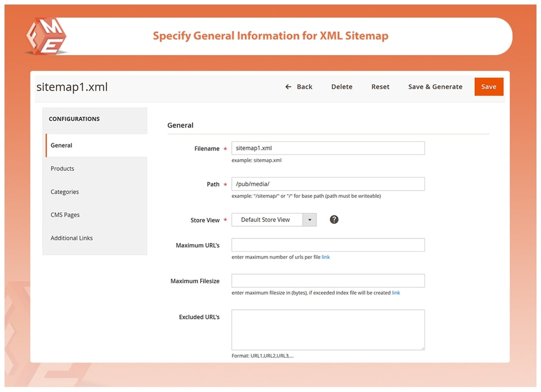
Task: Click the Path input field
Action: (328, 184)
